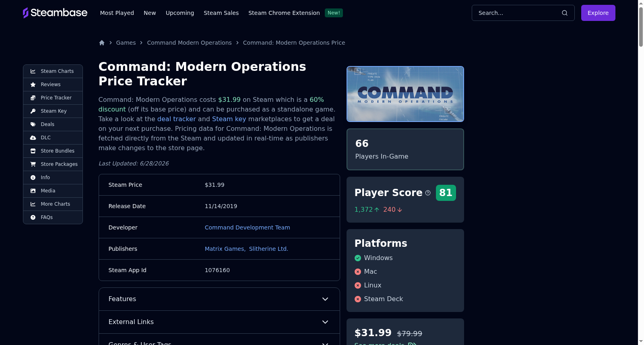The image size is (644, 345).
Task: Open the New games page
Action: click(x=150, y=13)
